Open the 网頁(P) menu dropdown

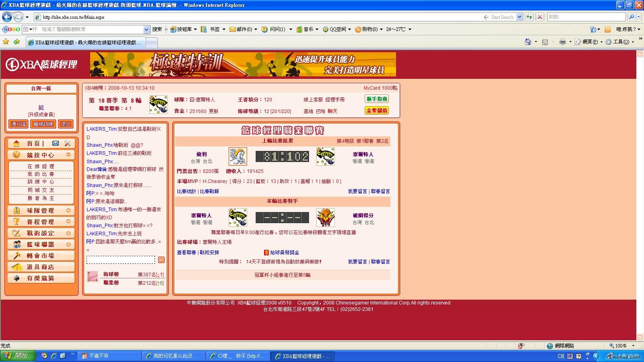coord(601,42)
